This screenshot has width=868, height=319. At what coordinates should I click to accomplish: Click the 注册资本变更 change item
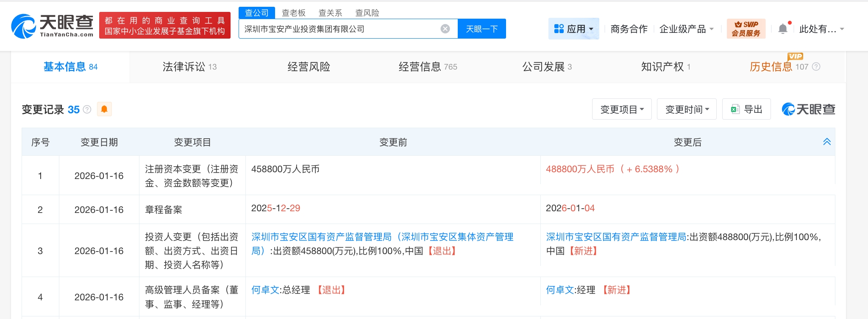point(192,176)
